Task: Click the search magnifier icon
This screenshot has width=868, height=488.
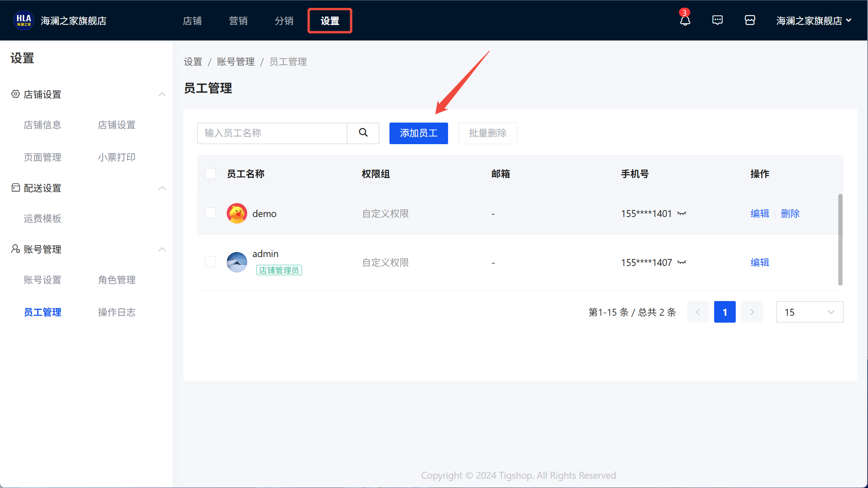Action: tap(363, 133)
